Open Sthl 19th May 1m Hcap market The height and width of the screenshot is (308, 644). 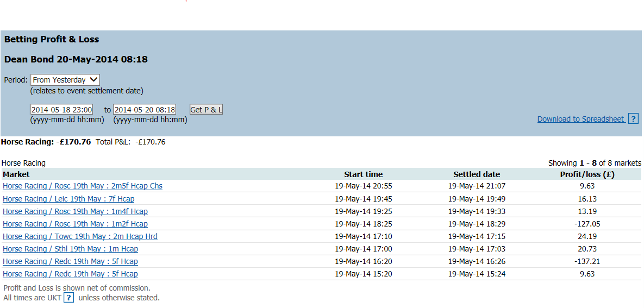[x=70, y=249]
